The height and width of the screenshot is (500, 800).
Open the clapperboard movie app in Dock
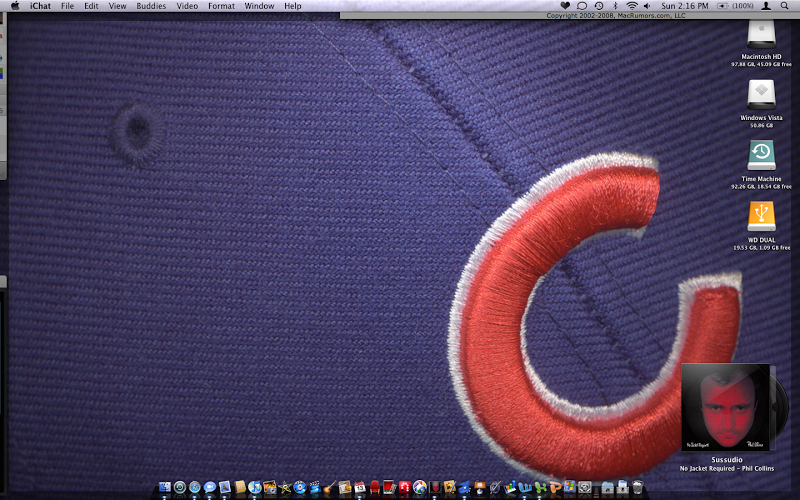tap(315, 487)
